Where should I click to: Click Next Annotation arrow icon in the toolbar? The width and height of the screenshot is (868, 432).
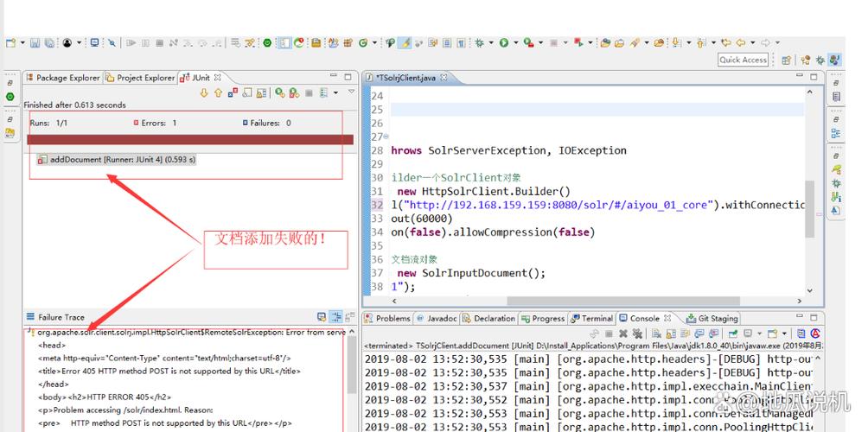675,42
